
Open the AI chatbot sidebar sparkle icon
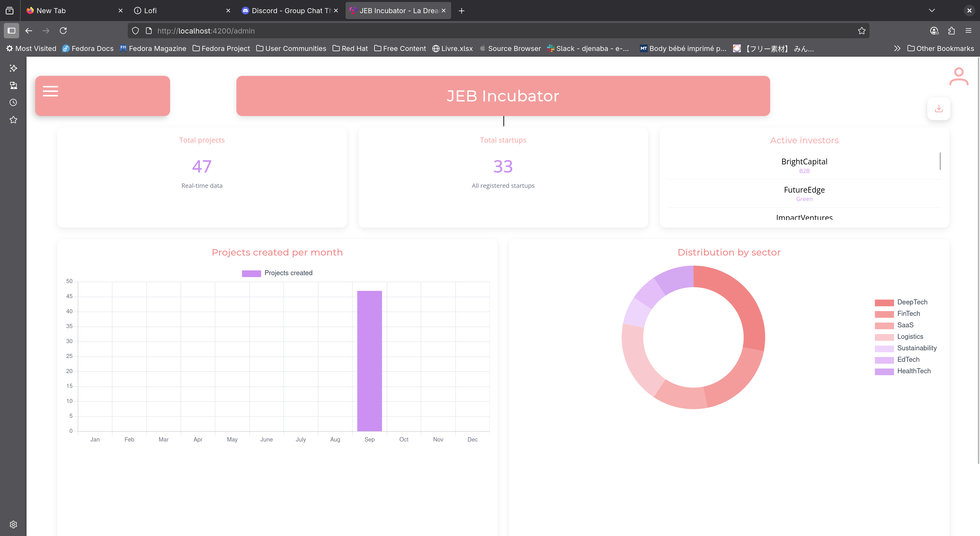click(13, 68)
